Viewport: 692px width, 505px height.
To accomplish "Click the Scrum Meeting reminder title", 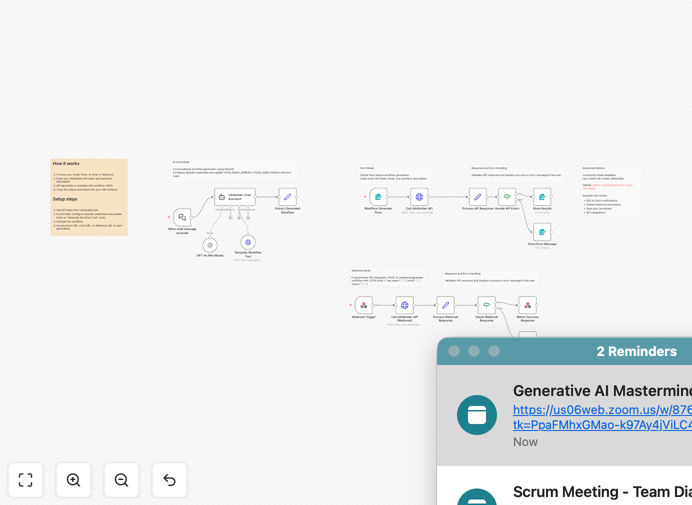I will (x=602, y=492).
